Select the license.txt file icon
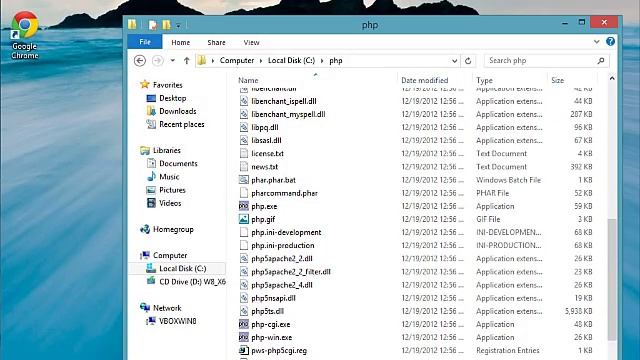640x360 pixels. (x=244, y=153)
